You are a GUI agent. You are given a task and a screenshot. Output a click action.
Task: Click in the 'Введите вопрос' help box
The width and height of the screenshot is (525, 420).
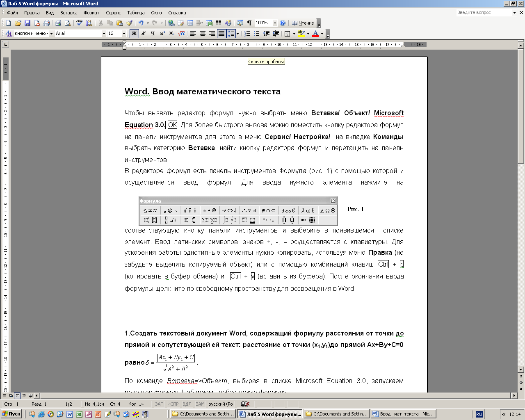(x=484, y=13)
